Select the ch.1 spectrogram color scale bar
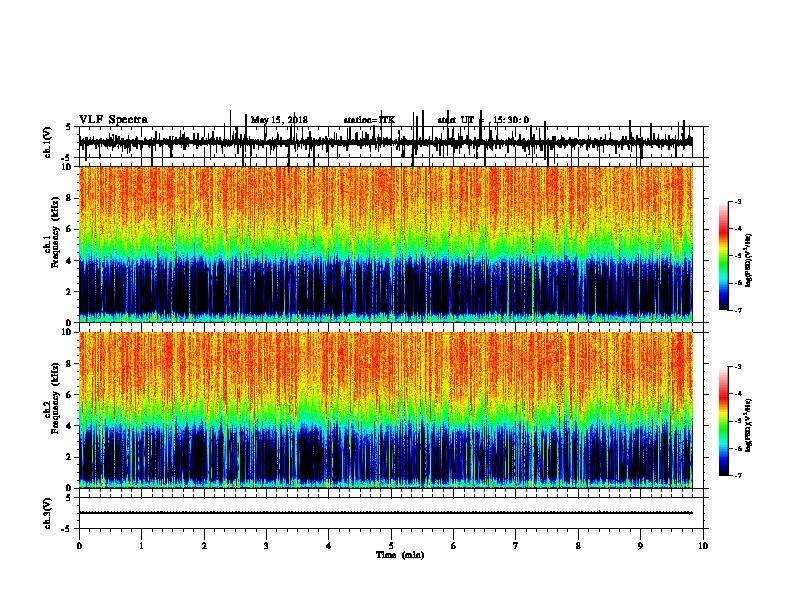The width and height of the screenshot is (792, 612). (x=724, y=256)
